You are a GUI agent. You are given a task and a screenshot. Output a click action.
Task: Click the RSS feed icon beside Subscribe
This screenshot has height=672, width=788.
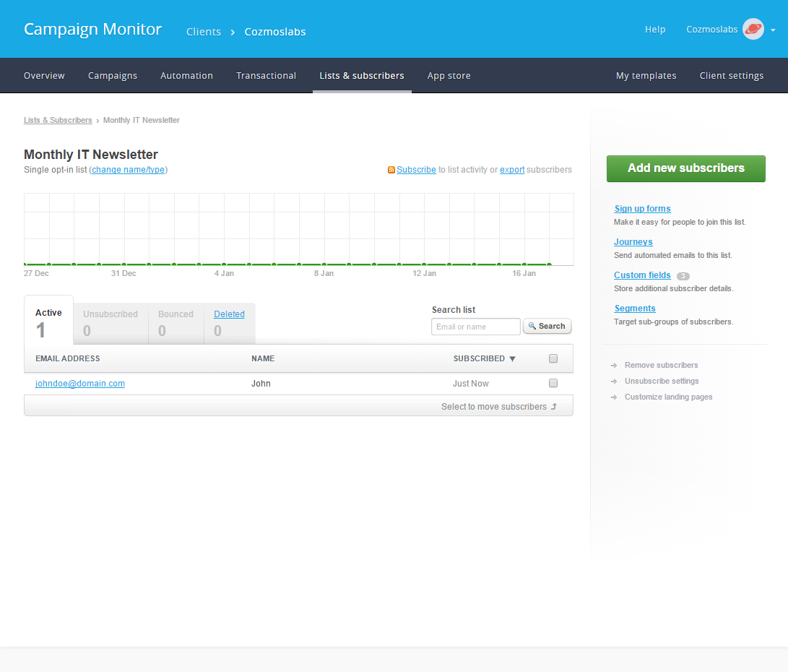(x=391, y=170)
